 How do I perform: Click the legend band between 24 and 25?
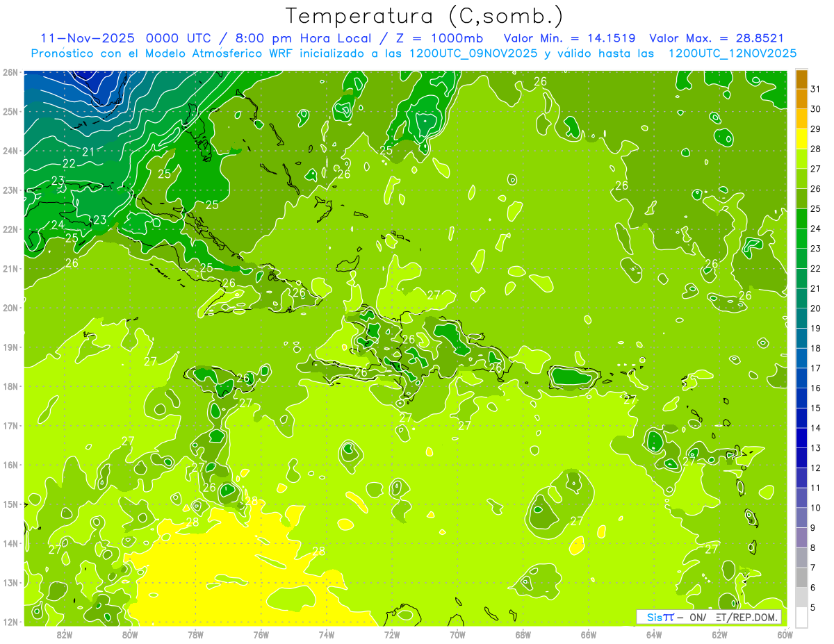[801, 219]
